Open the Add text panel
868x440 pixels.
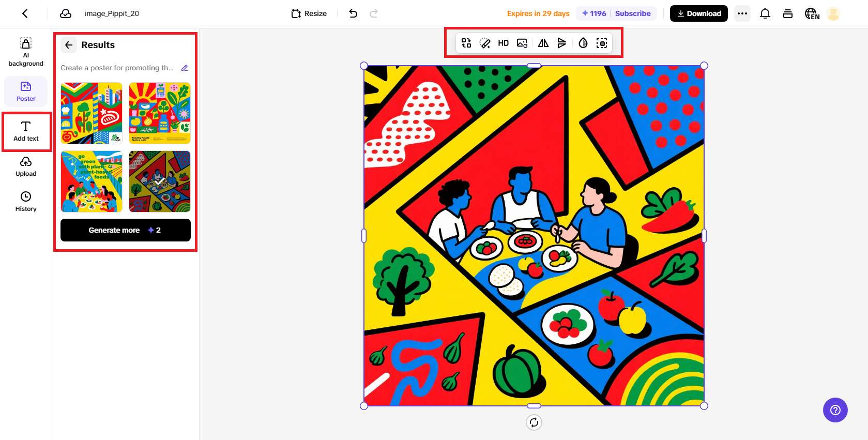26,131
